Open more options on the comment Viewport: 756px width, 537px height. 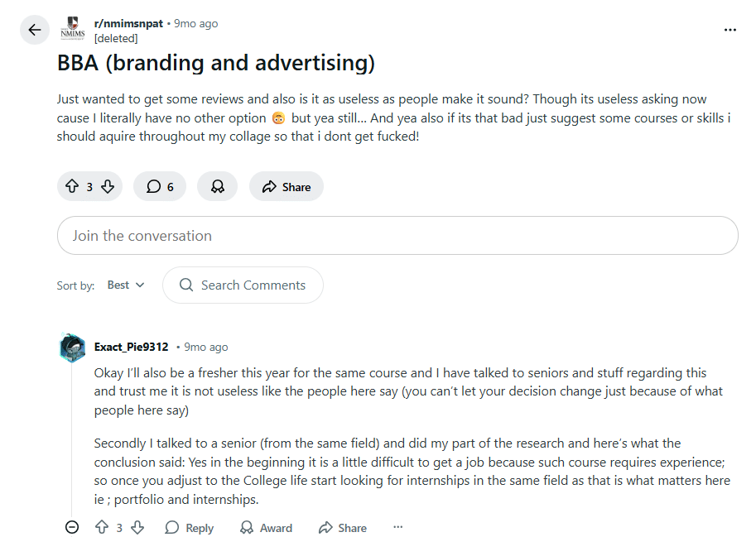click(x=398, y=527)
